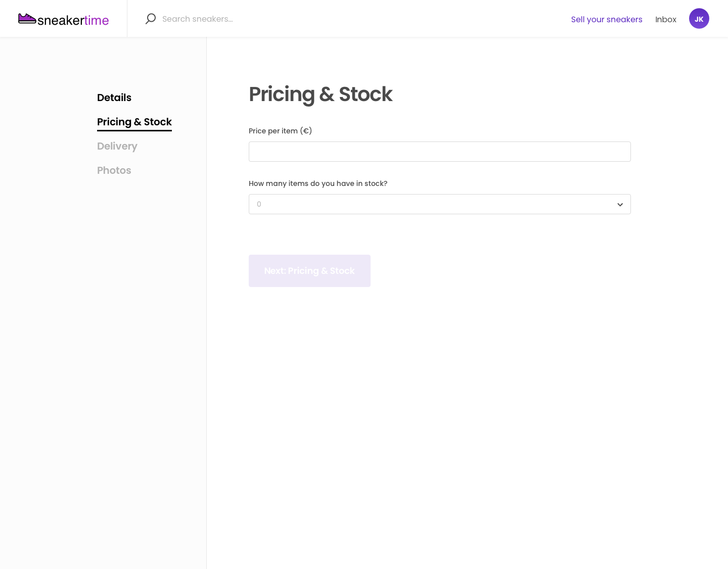Screen dimensions: 728x569
Task: Focus the Price per item field
Action: 439,152
